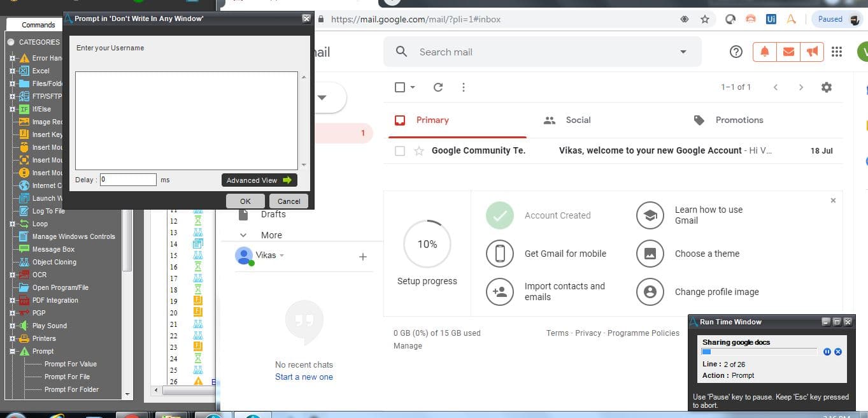Stop the running task with blue X icon
This screenshot has height=418, width=868.
(838, 352)
